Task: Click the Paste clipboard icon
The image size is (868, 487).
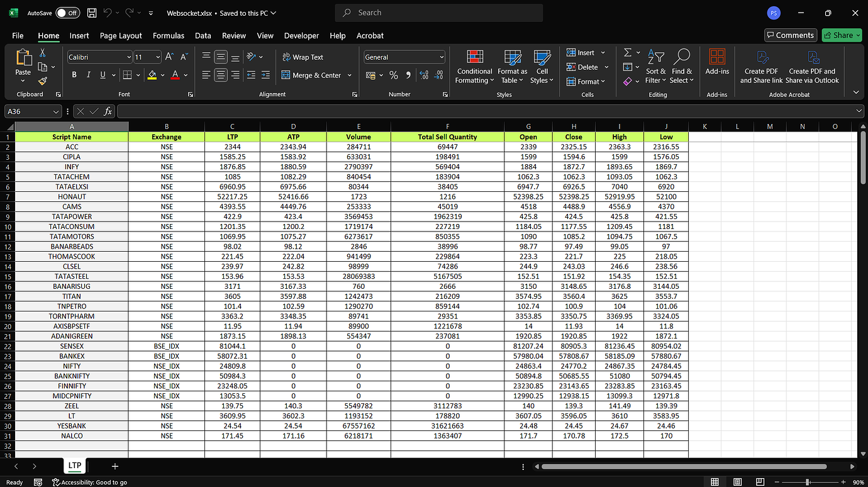Action: [23, 58]
